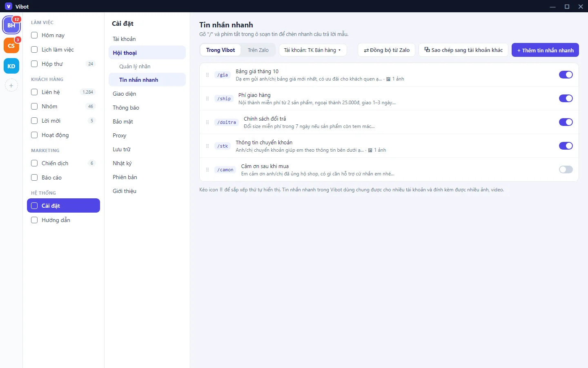This screenshot has width=588, height=368.
Task: Open Lịch làm việc in sidebar
Action: pyautogui.click(x=63, y=49)
